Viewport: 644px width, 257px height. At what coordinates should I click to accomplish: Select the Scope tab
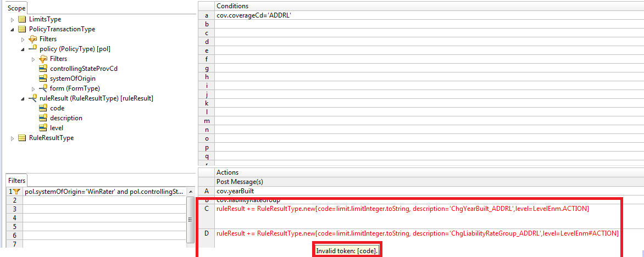(x=16, y=8)
